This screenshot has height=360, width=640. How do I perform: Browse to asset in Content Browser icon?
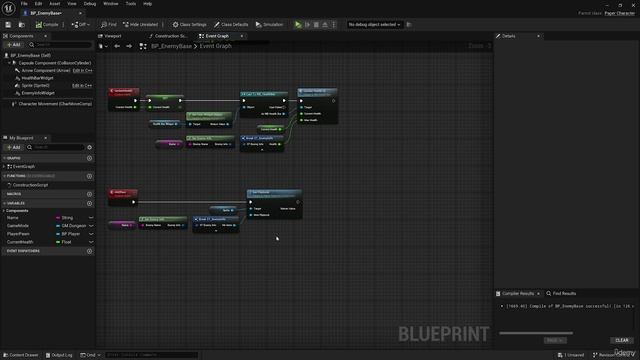(22, 25)
